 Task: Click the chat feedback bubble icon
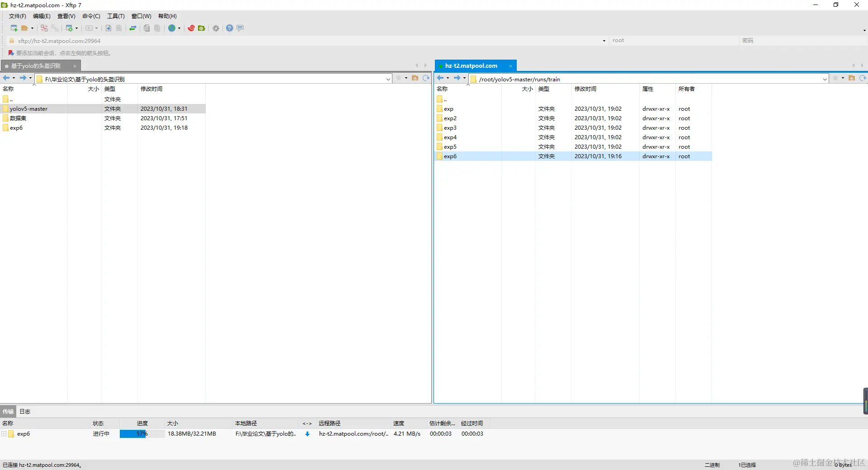[240, 28]
